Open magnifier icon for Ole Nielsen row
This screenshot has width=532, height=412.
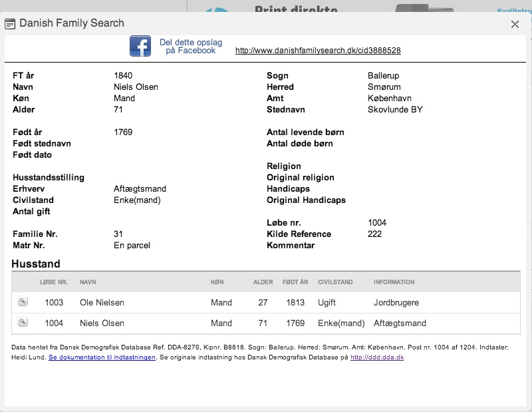point(23,302)
